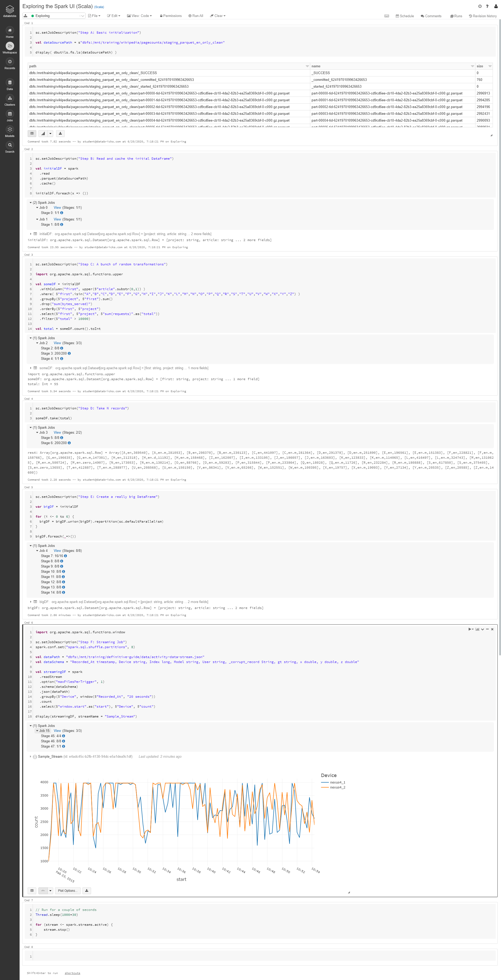Screen dimensions: 501x980
Task: Click the clock icon in header
Action: coord(480,6)
